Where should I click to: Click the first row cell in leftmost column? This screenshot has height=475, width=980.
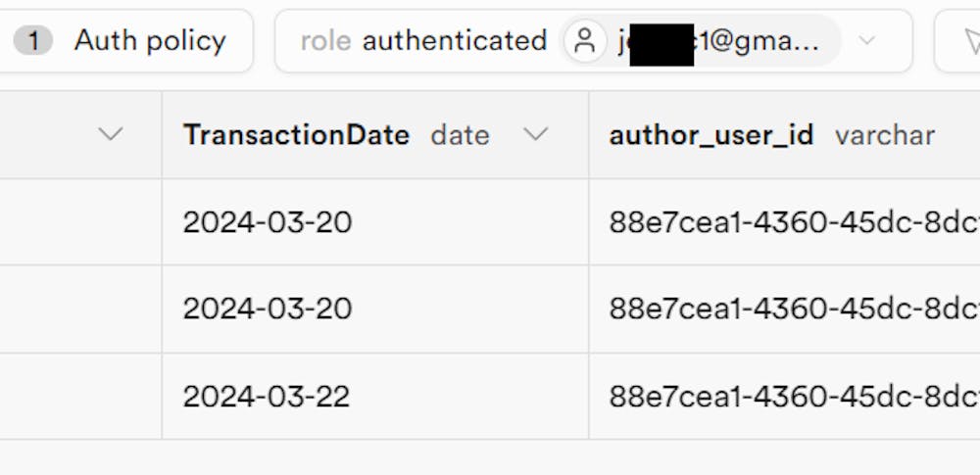point(80,222)
